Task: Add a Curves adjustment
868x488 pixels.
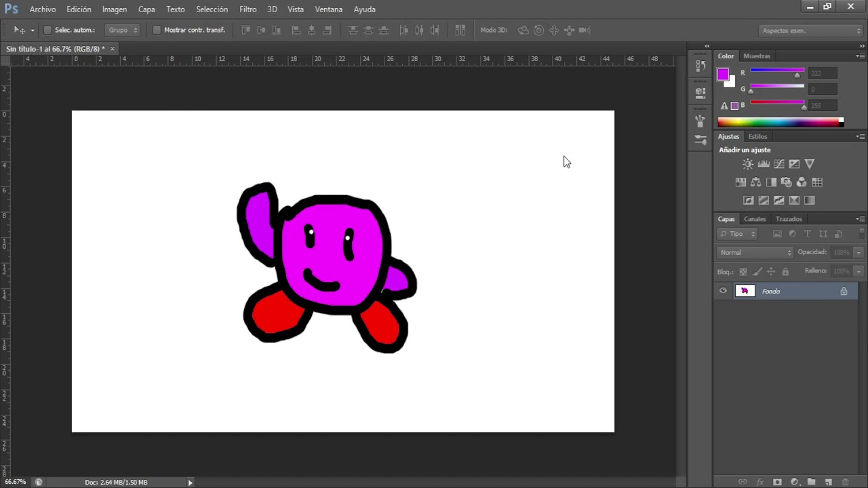Action: 779,164
